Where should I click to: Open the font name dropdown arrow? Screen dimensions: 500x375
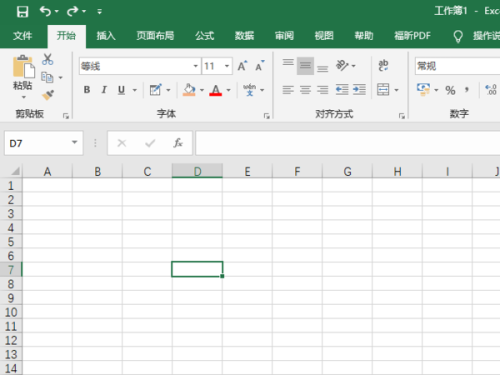coord(196,66)
